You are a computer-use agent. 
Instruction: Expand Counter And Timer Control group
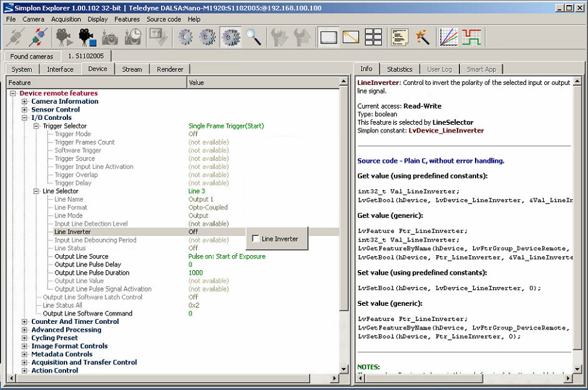click(25, 322)
